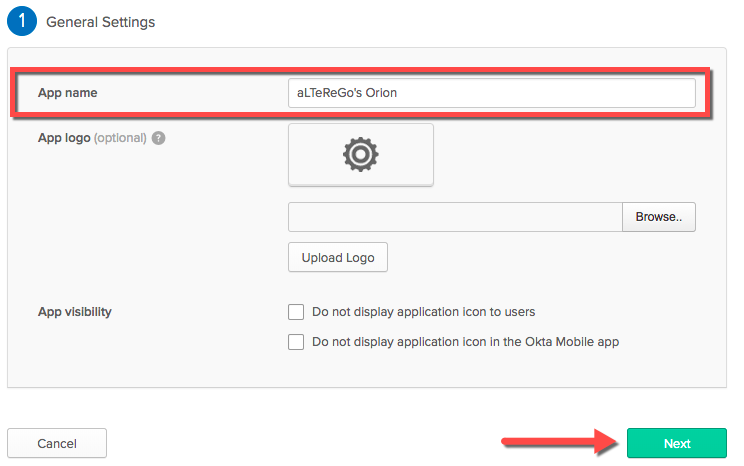Click the logo file path field
The image size is (744, 466).
pos(455,217)
